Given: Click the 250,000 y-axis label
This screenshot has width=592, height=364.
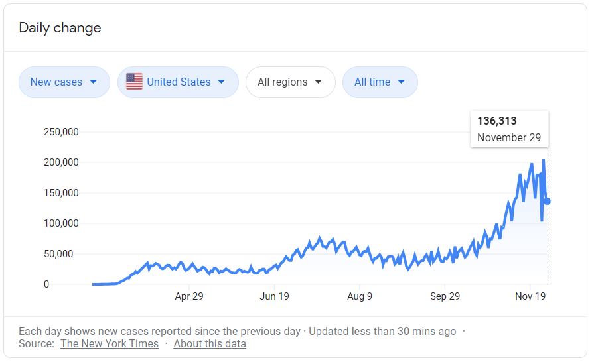Looking at the screenshot, I should (x=61, y=132).
